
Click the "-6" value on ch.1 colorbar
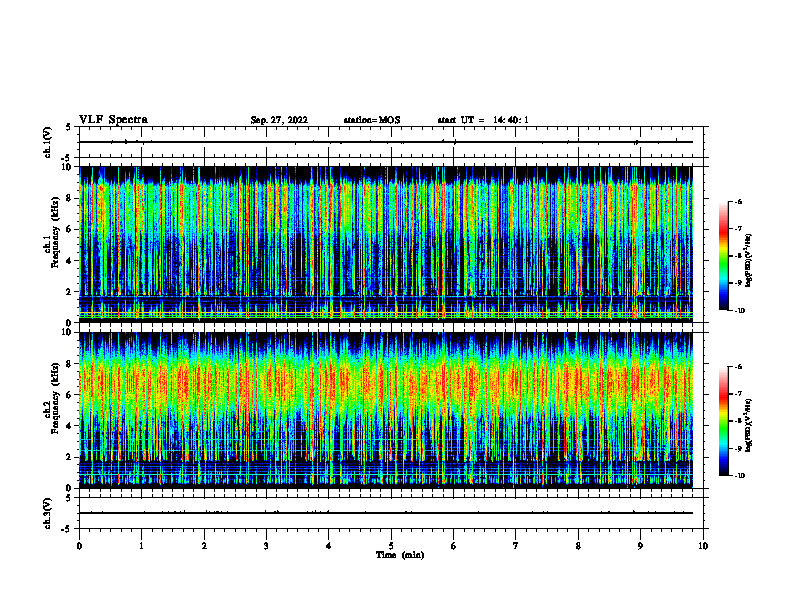738,201
